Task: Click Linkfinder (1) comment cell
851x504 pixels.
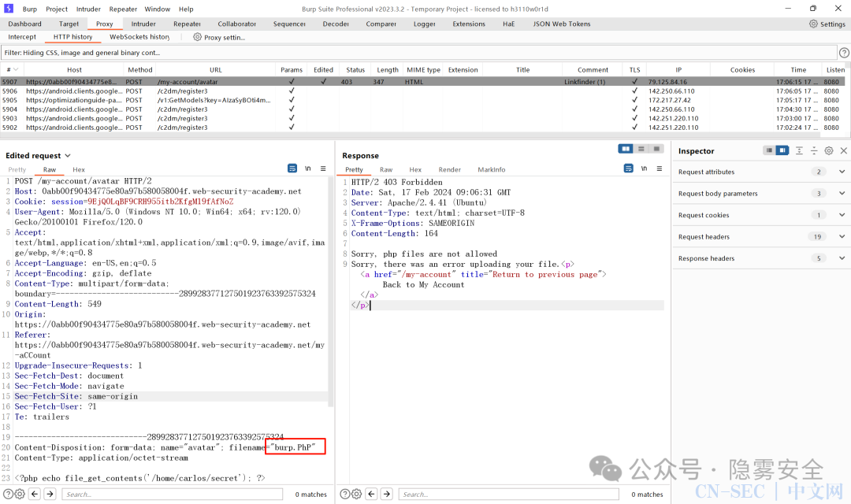Action: (585, 82)
